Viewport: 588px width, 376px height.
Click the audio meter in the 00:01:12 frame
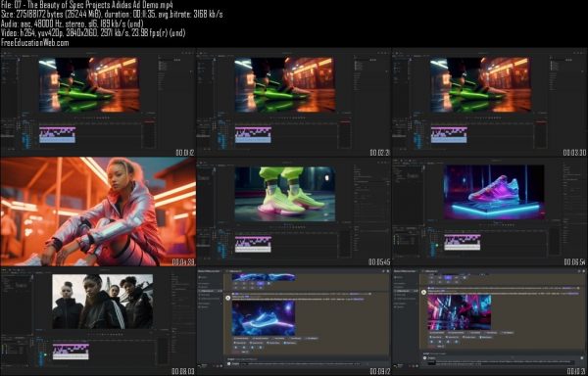point(149,135)
